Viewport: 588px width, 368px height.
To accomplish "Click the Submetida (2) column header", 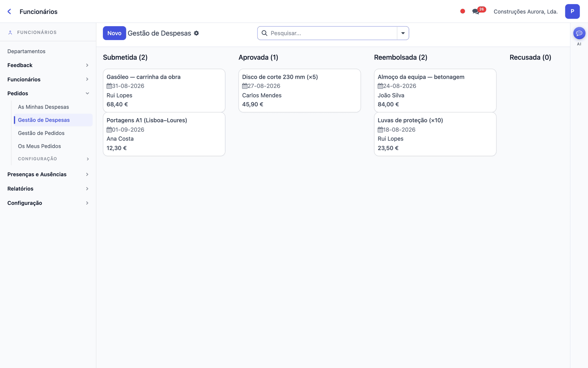I will click(125, 57).
